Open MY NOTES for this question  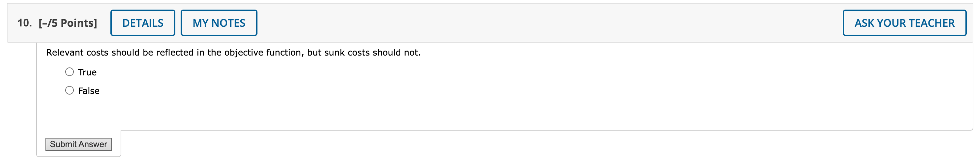pos(219,23)
